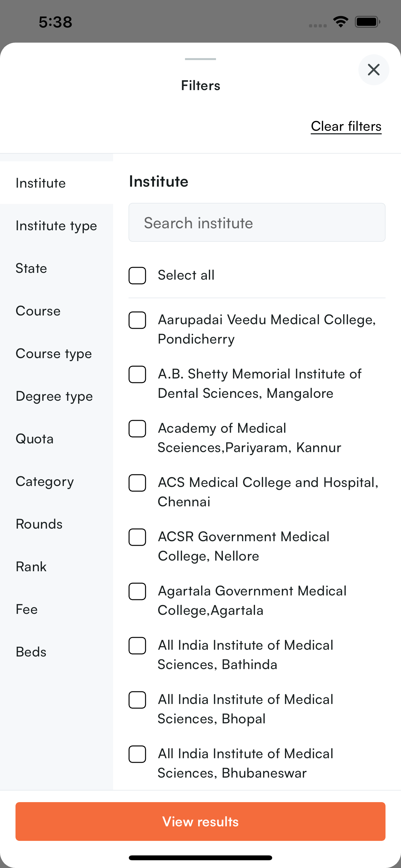The height and width of the screenshot is (868, 401).
Task: Open the Institute type filter tab
Action: [x=56, y=226]
